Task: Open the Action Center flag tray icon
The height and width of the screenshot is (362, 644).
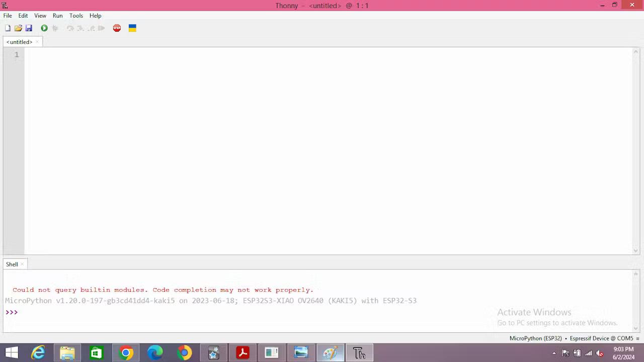Action: (x=566, y=353)
